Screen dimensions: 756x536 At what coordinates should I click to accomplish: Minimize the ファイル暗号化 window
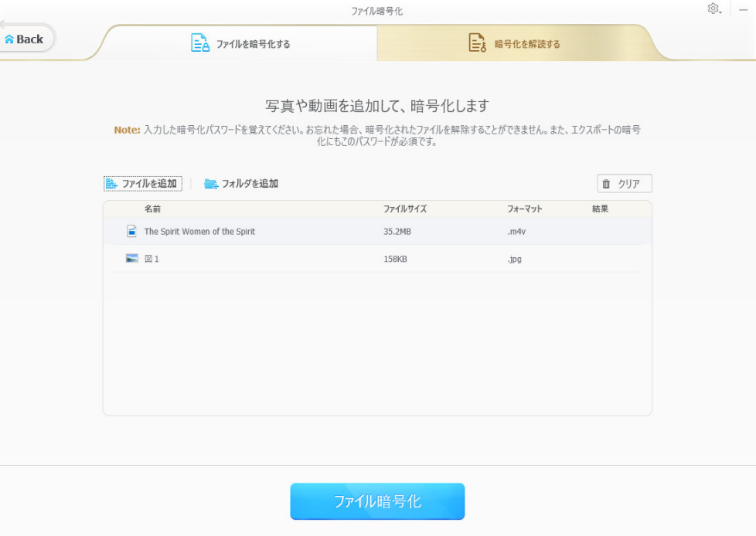click(743, 9)
